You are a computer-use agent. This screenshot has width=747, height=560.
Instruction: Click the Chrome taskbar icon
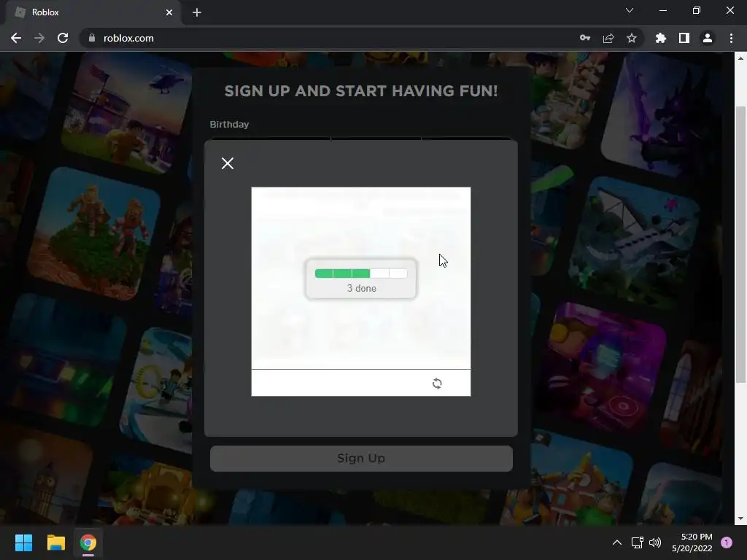88,542
